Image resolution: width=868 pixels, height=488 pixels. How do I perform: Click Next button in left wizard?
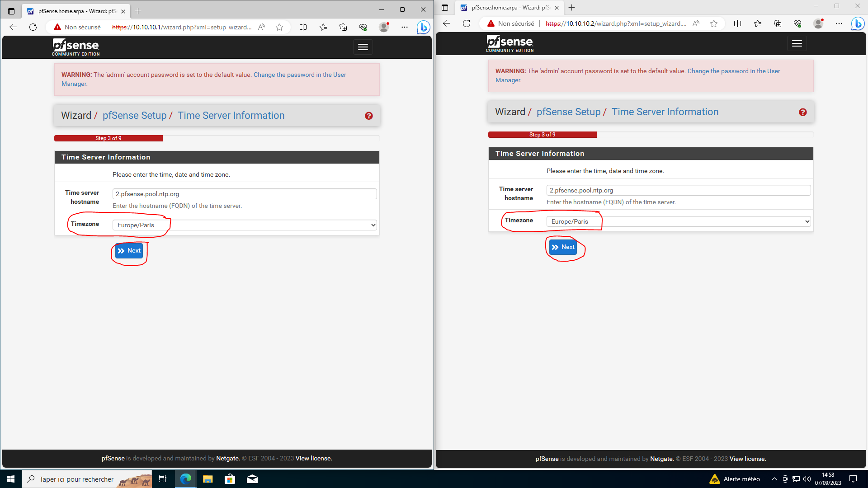pos(129,251)
